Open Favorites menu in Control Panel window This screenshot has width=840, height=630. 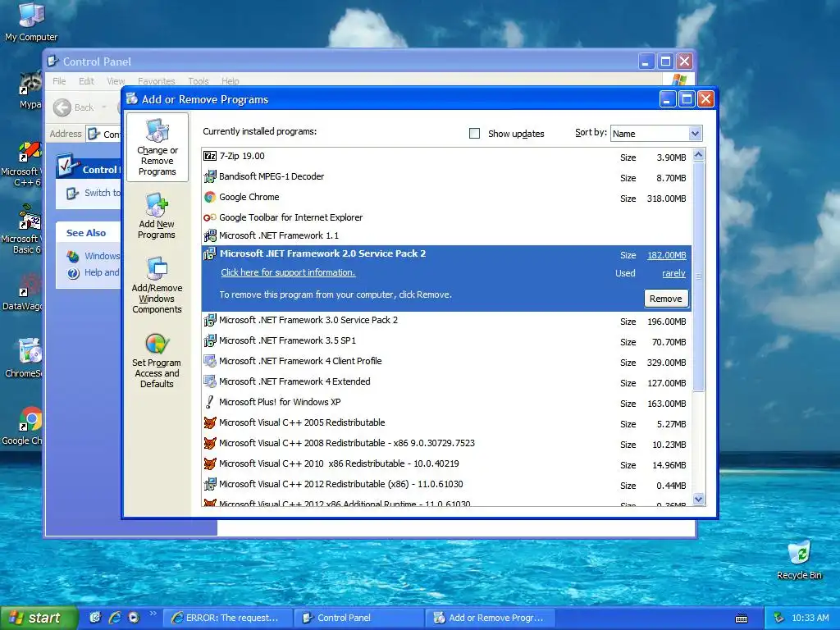(x=157, y=81)
